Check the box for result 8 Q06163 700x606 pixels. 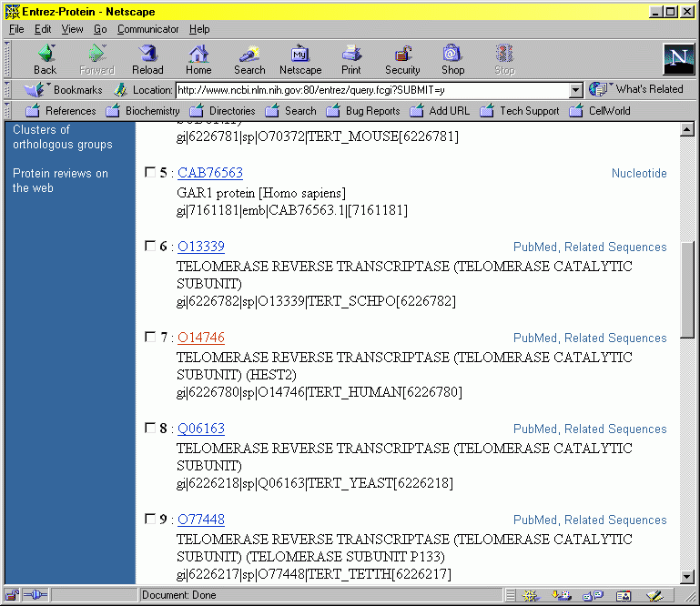coord(150,428)
